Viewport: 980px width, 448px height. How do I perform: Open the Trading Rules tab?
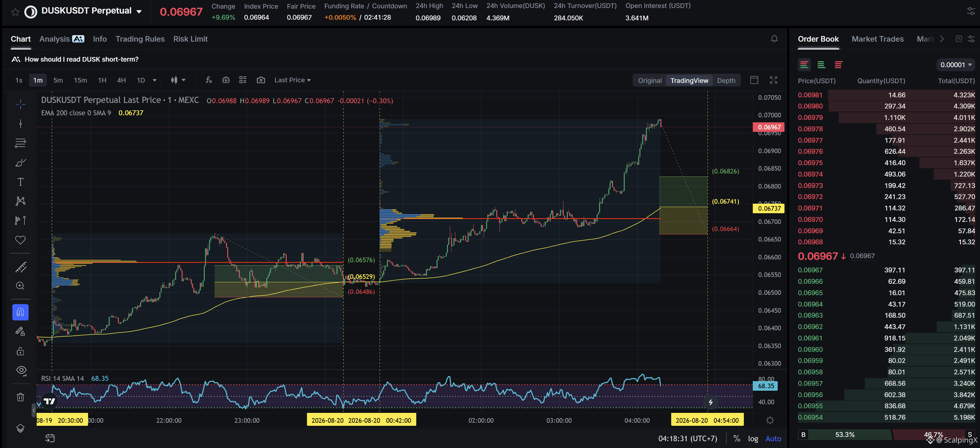pos(140,39)
